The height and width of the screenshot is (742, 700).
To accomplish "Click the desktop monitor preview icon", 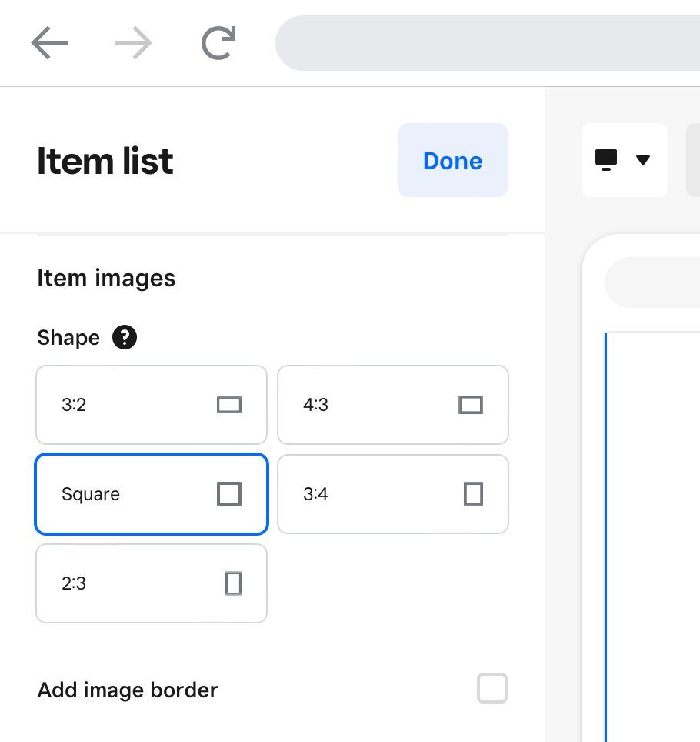I will point(606,159).
